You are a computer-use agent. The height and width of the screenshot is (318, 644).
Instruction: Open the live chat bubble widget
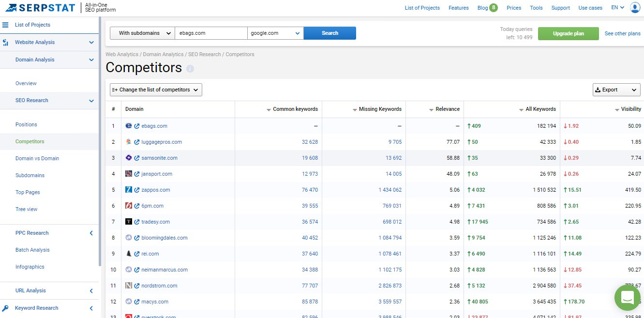coord(628,297)
